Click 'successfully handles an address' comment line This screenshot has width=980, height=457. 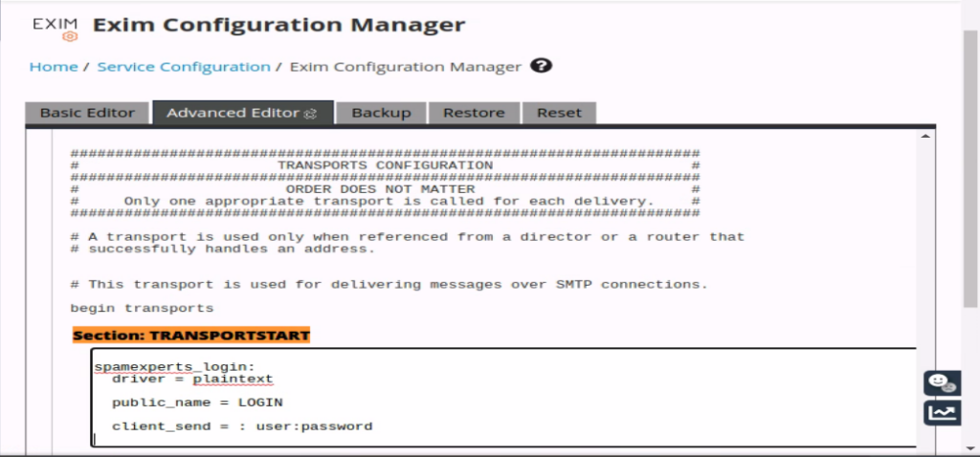tap(222, 250)
